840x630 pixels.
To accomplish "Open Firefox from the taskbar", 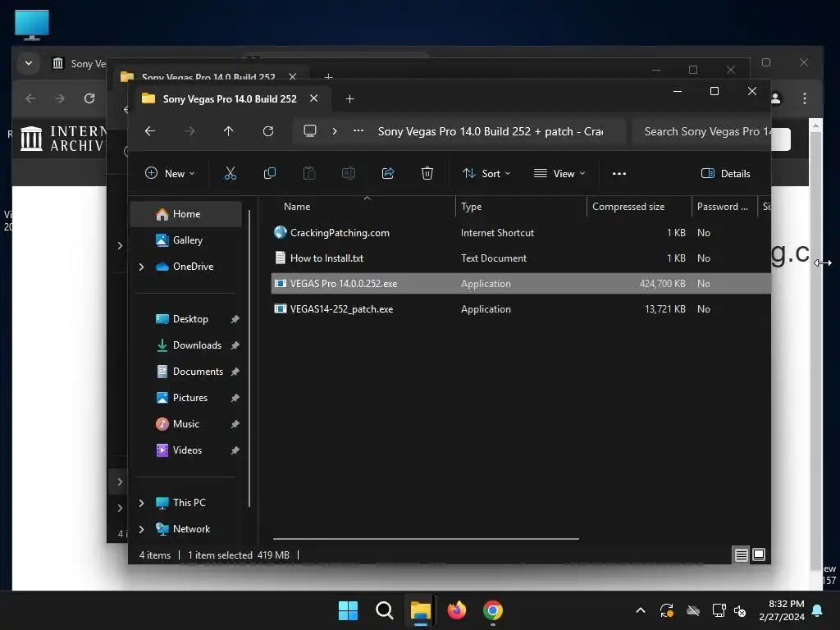I will pyautogui.click(x=456, y=610).
